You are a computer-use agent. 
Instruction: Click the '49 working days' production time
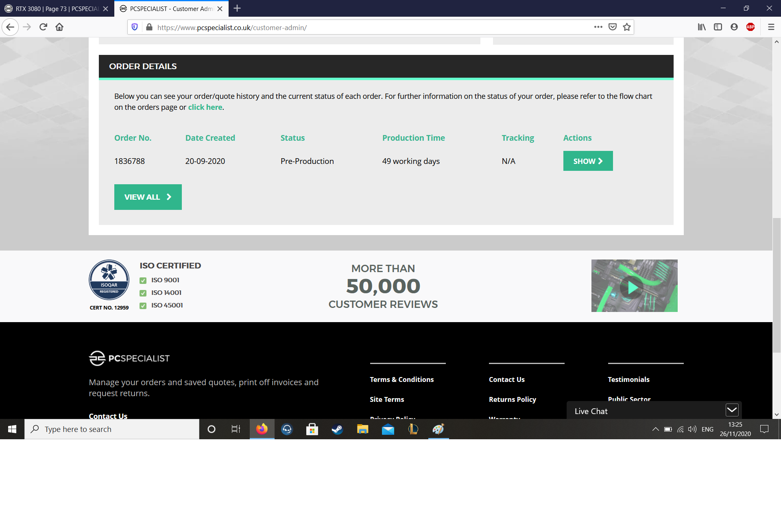click(x=411, y=161)
